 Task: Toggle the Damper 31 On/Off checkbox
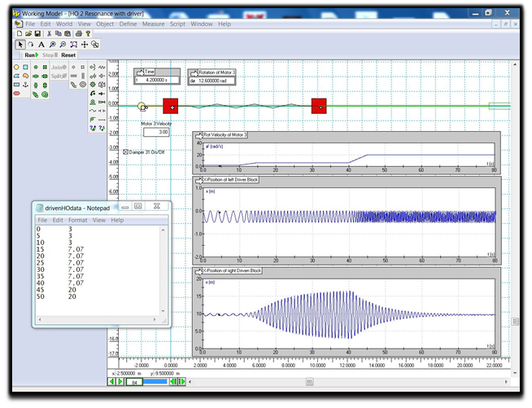125,151
